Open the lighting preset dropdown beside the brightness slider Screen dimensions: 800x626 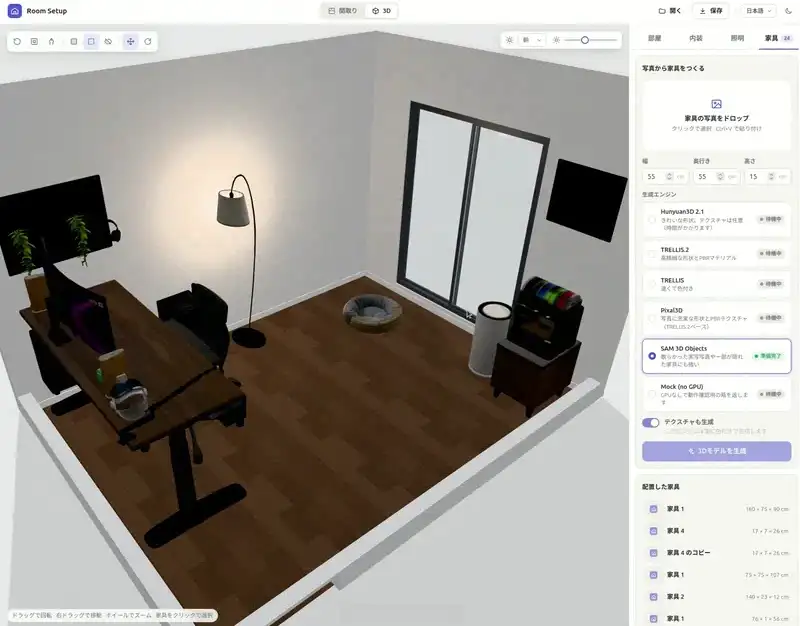click(532, 40)
